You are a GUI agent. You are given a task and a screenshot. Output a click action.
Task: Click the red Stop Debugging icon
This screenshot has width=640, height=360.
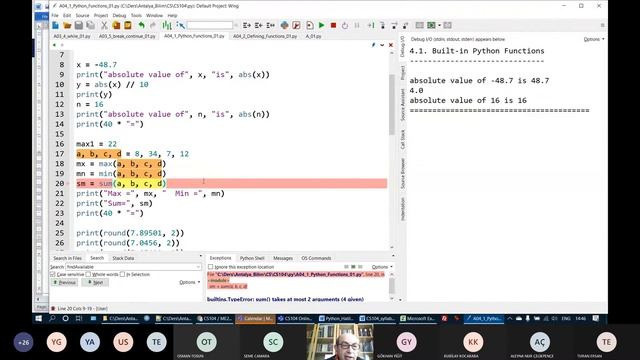[333, 25]
